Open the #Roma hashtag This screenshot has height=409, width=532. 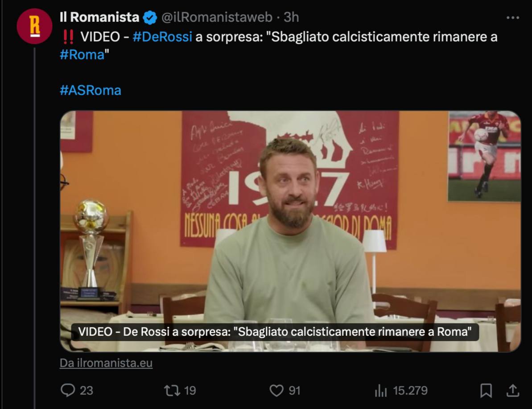click(82, 55)
